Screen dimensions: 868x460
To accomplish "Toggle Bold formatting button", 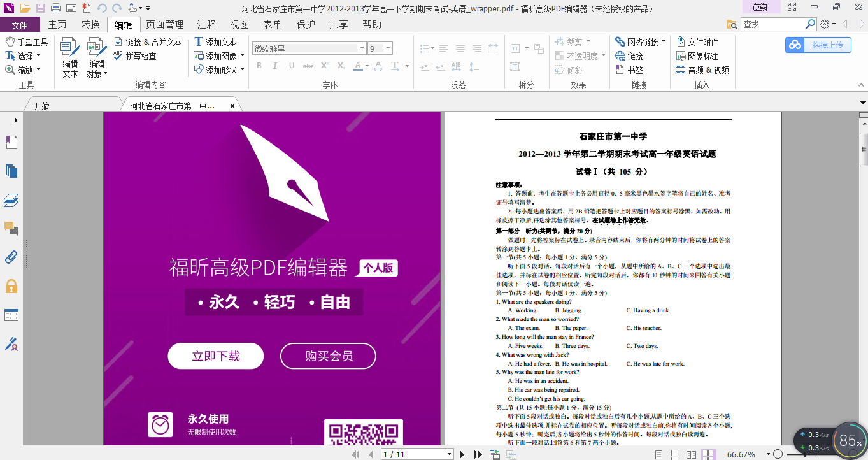I will (x=259, y=66).
